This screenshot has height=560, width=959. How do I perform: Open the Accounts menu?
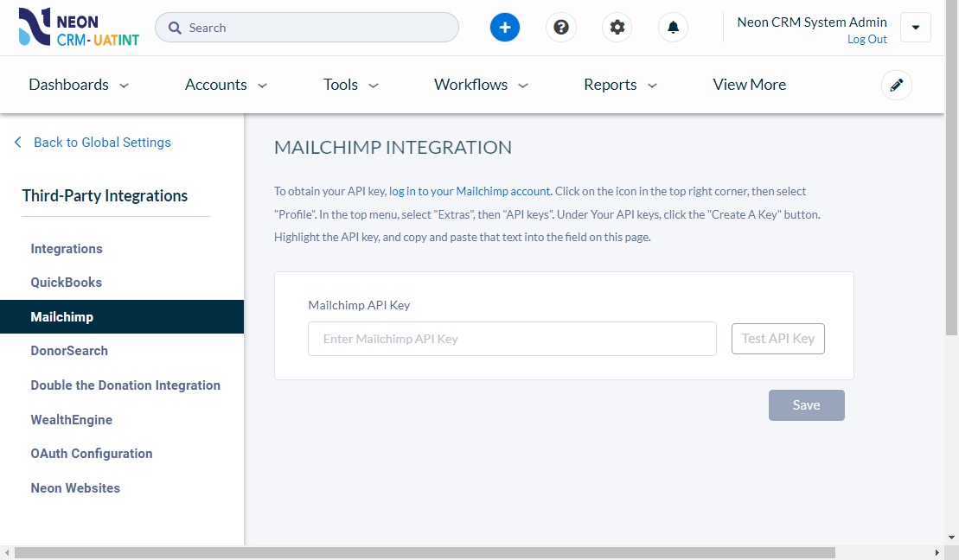pos(216,85)
